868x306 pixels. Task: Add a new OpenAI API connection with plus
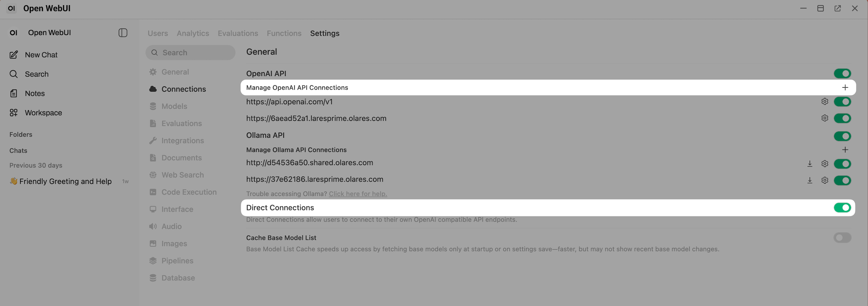pos(845,87)
